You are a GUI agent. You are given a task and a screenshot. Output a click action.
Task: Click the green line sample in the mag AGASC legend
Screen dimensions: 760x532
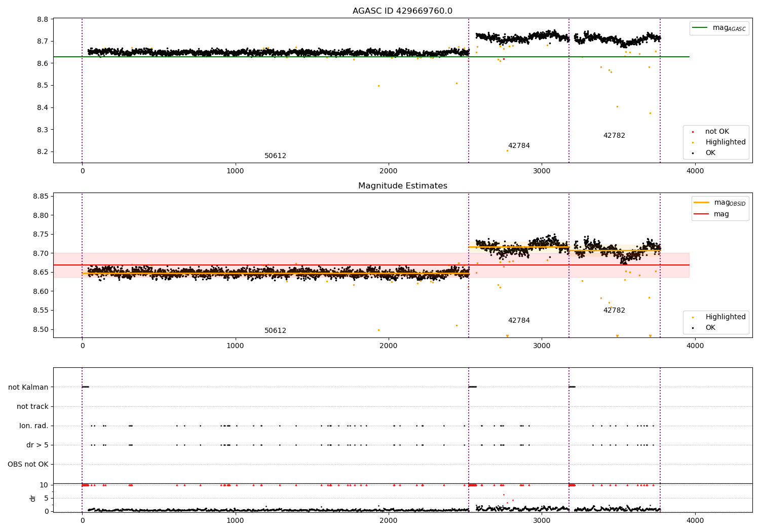[700, 28]
